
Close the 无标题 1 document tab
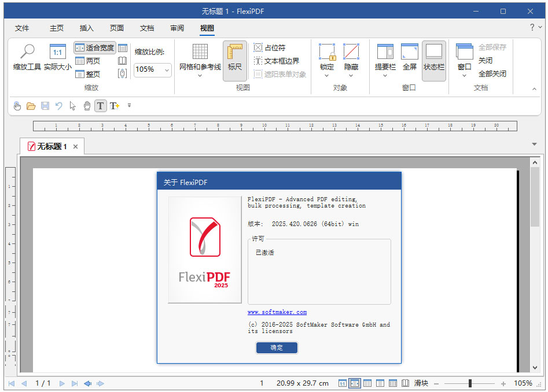[75, 147]
